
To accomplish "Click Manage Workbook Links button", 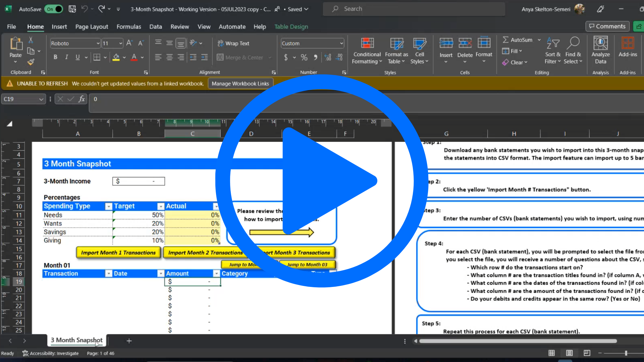I will click(240, 83).
